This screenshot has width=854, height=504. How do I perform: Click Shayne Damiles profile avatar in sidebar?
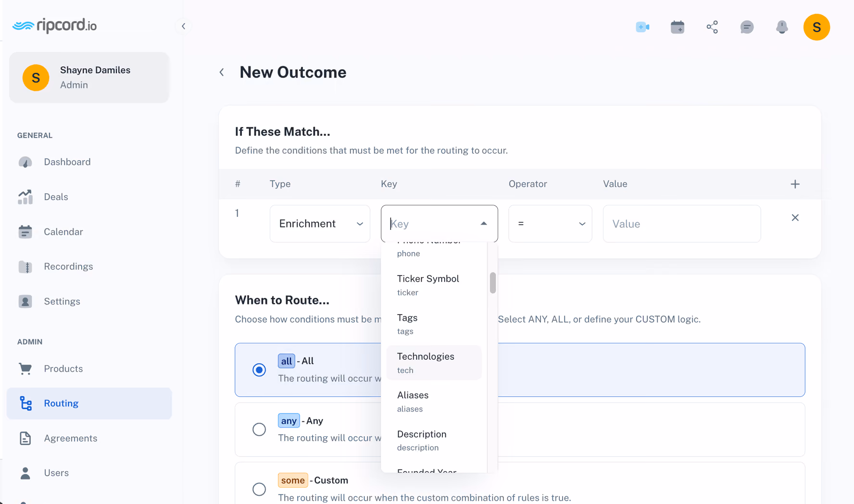pos(36,77)
